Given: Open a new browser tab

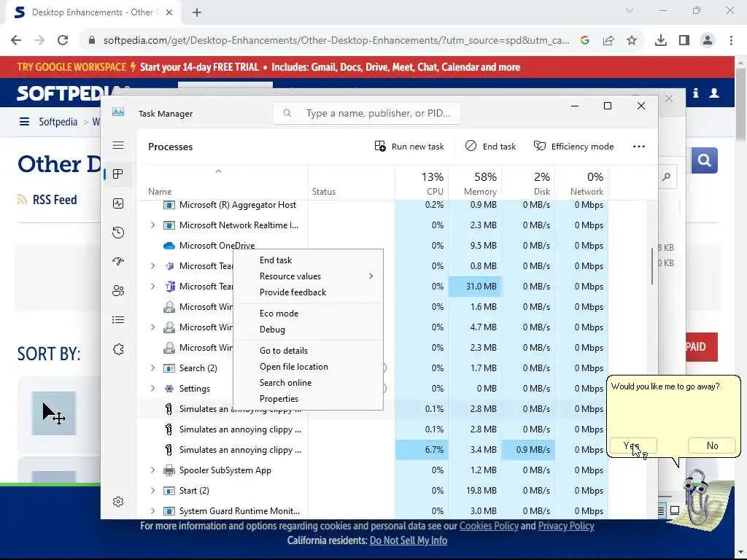Looking at the screenshot, I should point(197,12).
